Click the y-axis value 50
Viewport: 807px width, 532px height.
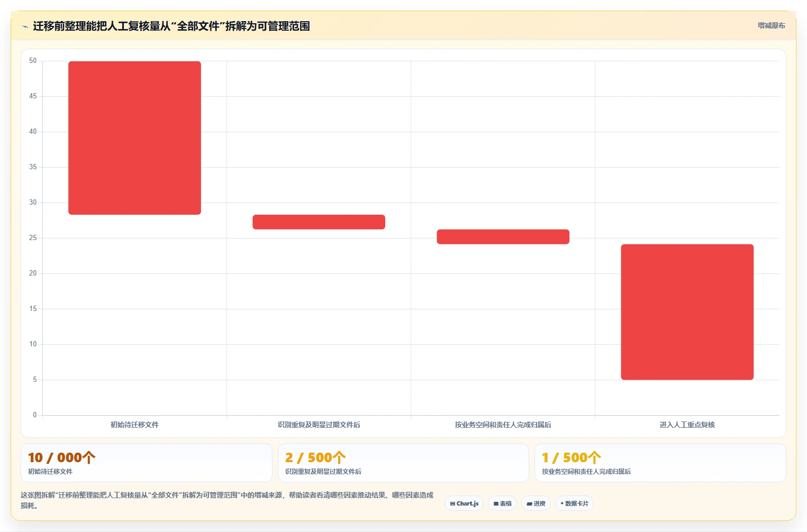33,61
